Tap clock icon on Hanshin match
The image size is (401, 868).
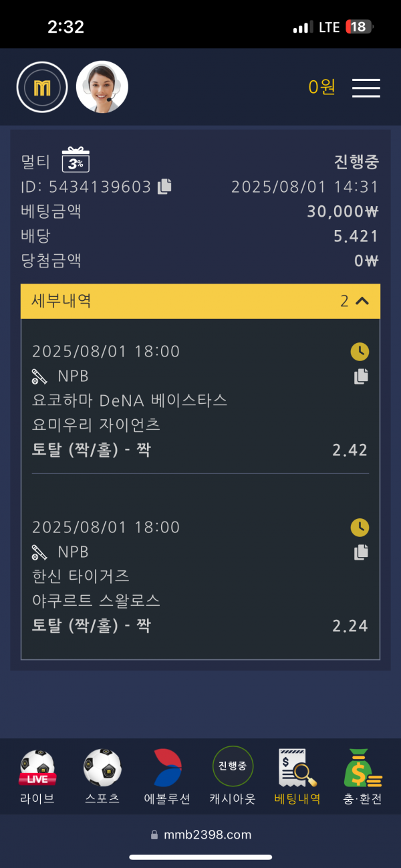pyautogui.click(x=360, y=528)
